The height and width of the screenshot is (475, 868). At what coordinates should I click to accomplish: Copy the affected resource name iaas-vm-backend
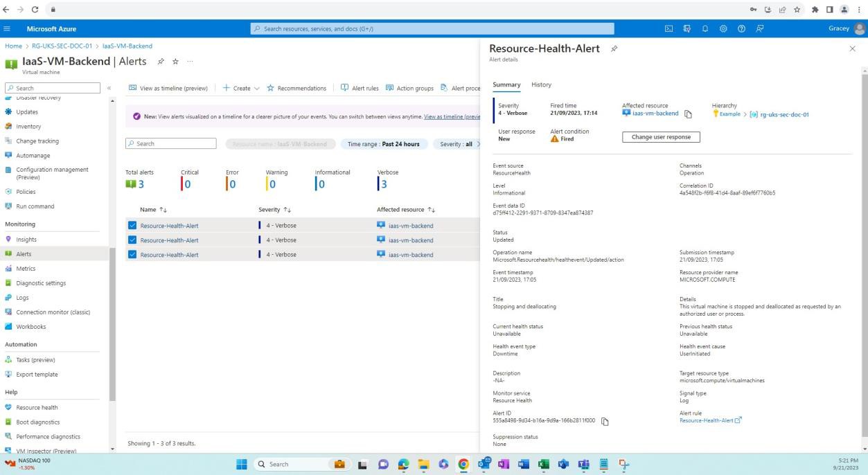click(687, 113)
